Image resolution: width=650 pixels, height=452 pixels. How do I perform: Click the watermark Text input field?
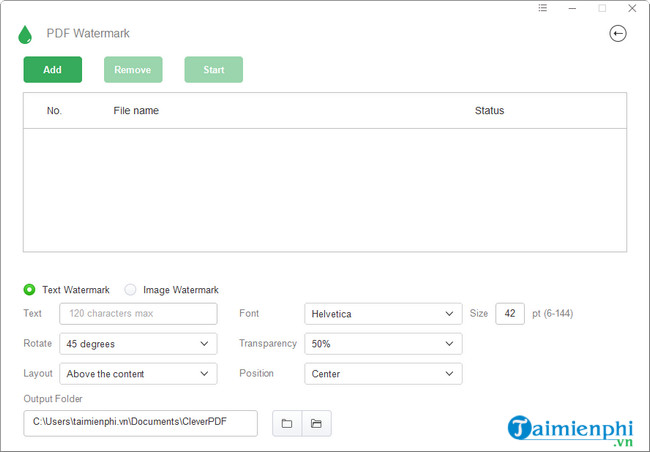(138, 313)
